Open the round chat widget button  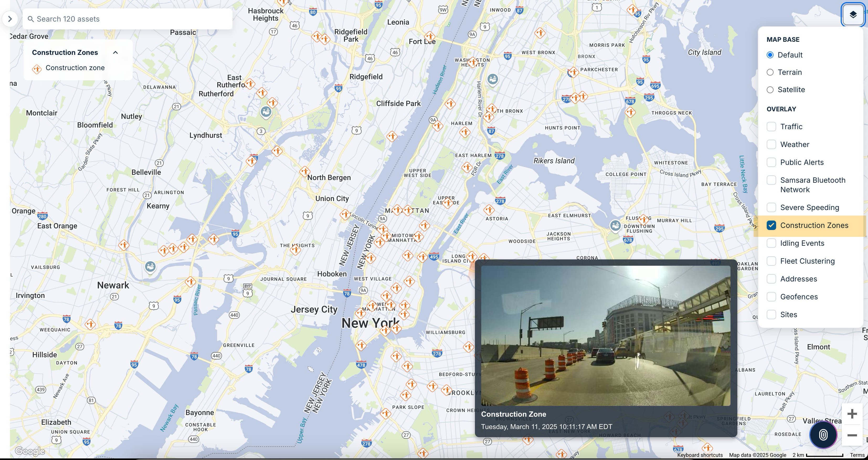point(823,435)
